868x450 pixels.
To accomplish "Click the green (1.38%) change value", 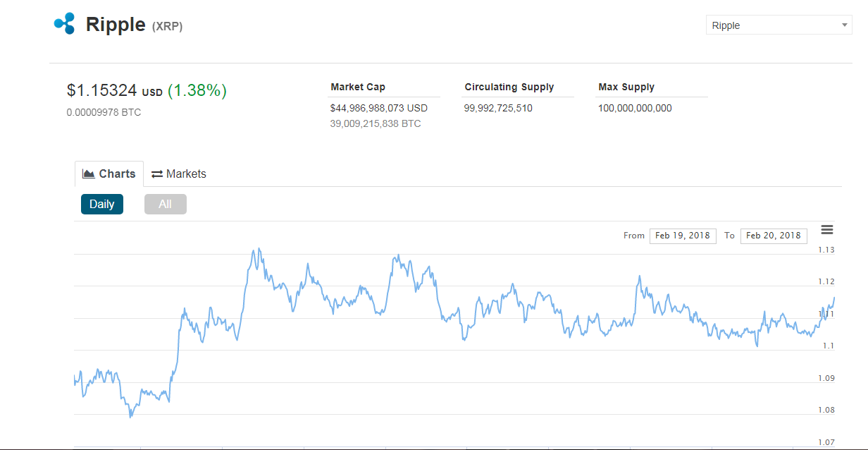I will click(x=197, y=90).
